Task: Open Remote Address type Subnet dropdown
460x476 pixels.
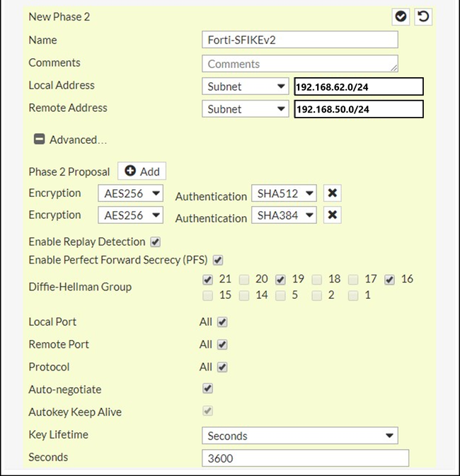Action: [x=245, y=109]
